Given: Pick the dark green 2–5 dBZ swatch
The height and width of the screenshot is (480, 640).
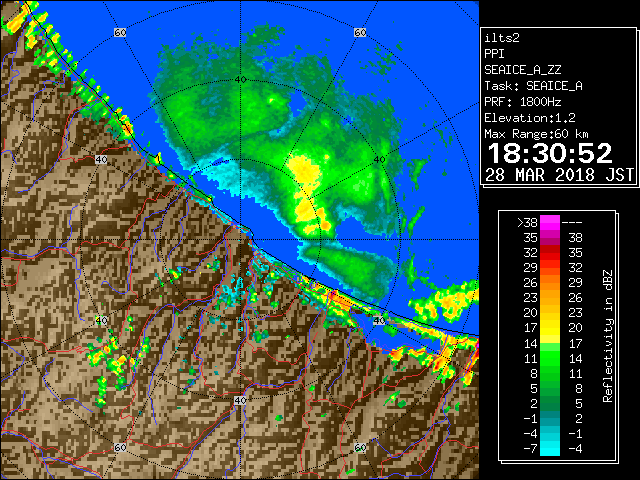Looking at the screenshot, I should pos(550,403).
